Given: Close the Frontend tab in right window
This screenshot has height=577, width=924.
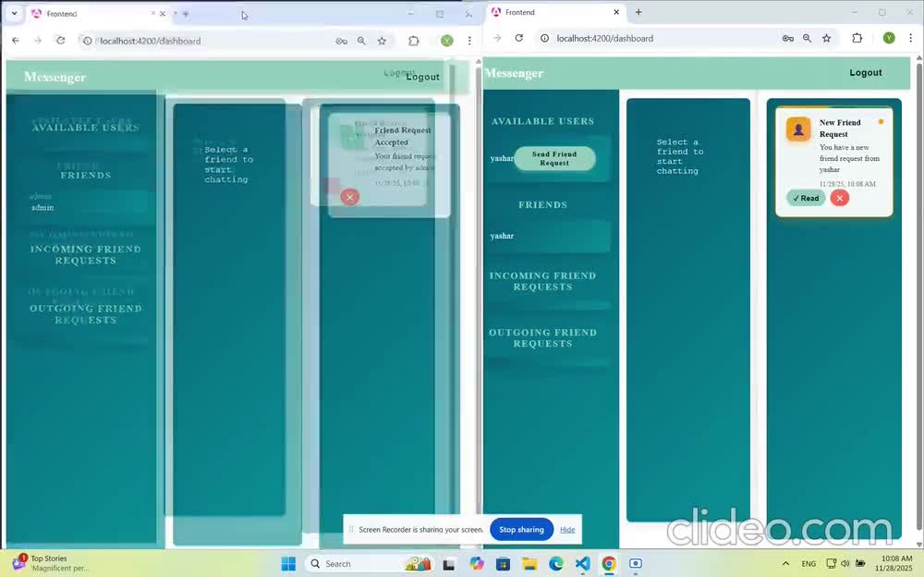Looking at the screenshot, I should pyautogui.click(x=616, y=12).
